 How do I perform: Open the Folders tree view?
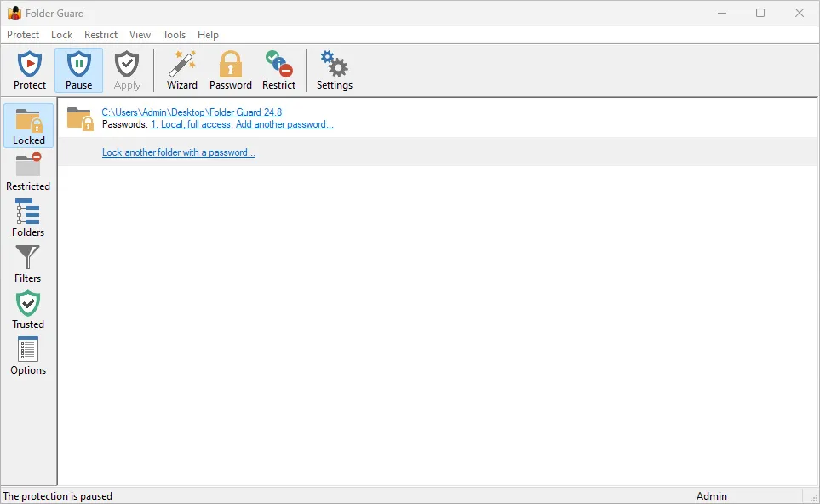point(28,217)
